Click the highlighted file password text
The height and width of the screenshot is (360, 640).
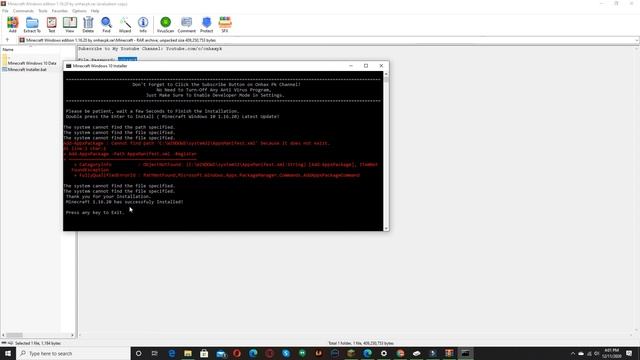coord(127,60)
